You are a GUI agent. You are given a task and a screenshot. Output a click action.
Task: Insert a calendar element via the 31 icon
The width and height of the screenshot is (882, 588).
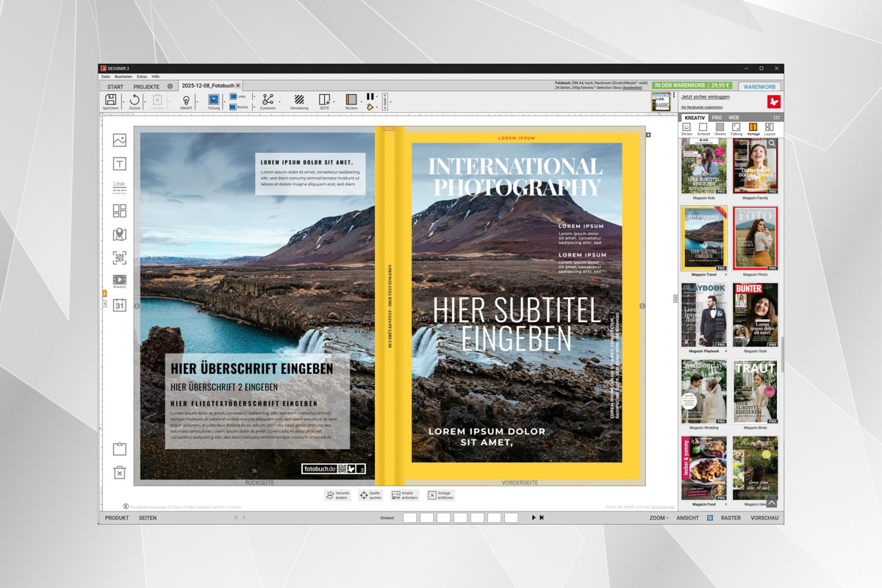click(x=118, y=305)
